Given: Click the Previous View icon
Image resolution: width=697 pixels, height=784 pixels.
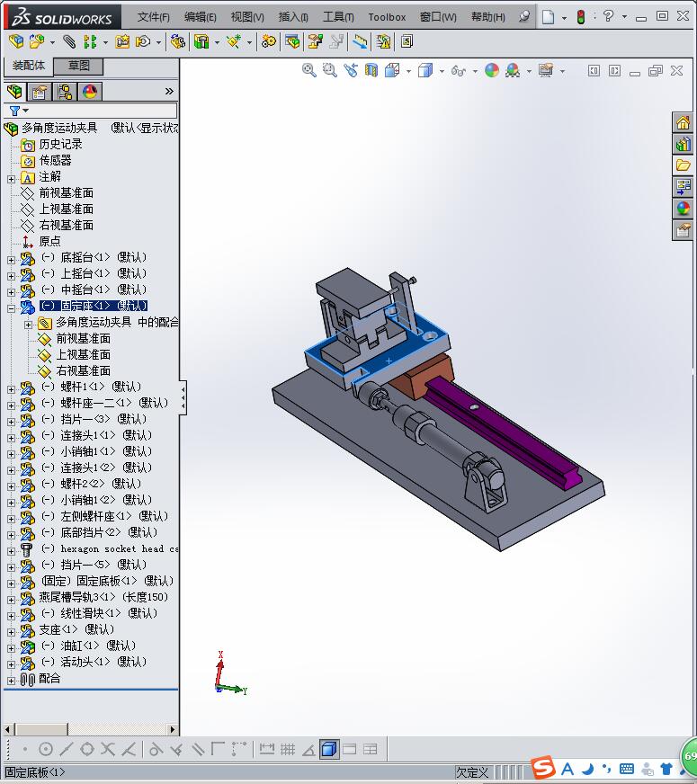Looking at the screenshot, I should coord(351,70).
